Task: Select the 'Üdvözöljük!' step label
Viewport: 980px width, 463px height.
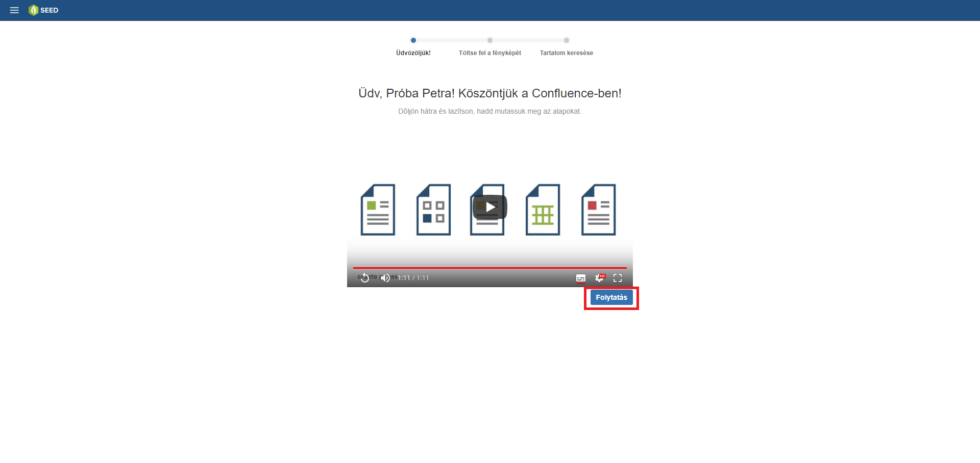Action: tap(413, 53)
